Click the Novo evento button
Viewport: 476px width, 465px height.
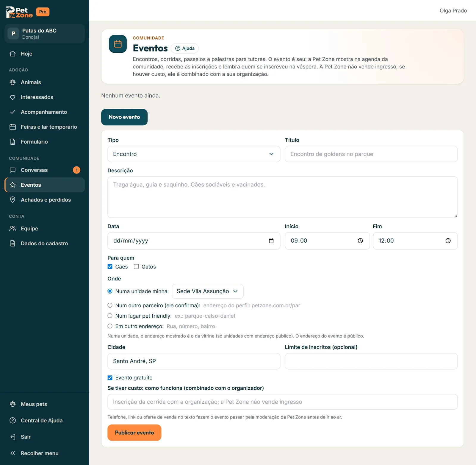click(124, 117)
